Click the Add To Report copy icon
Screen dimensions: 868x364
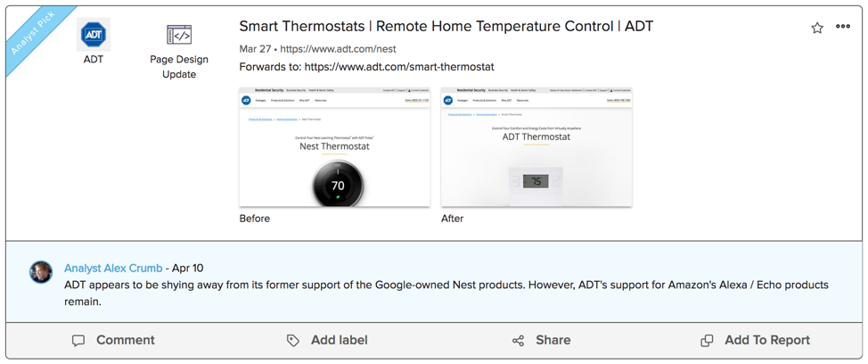coord(707,341)
